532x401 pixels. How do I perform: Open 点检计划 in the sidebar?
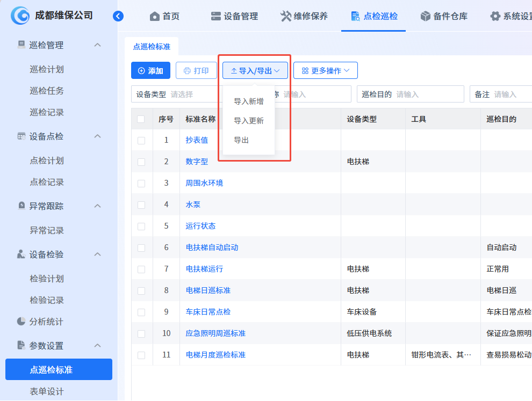(46, 161)
